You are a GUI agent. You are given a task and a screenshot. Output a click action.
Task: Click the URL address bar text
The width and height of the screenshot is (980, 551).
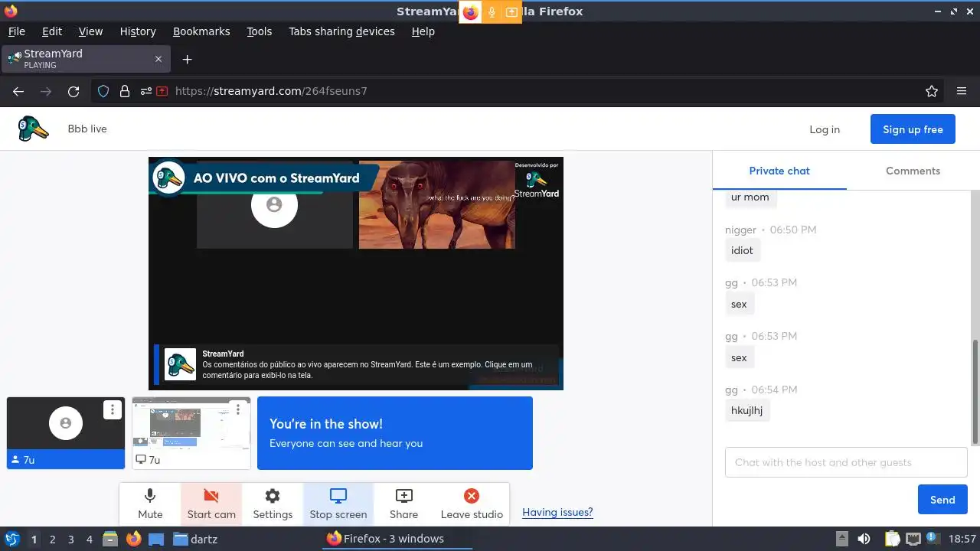(271, 91)
